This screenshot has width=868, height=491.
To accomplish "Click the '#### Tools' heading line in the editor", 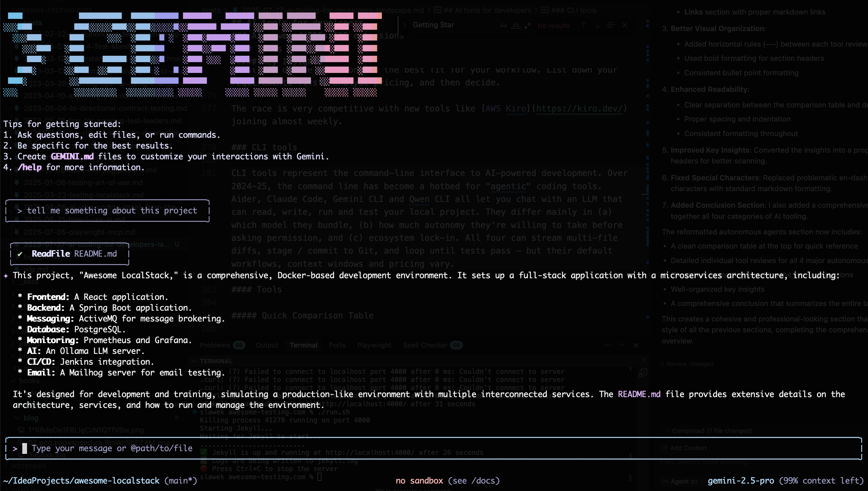I will 256,290.
